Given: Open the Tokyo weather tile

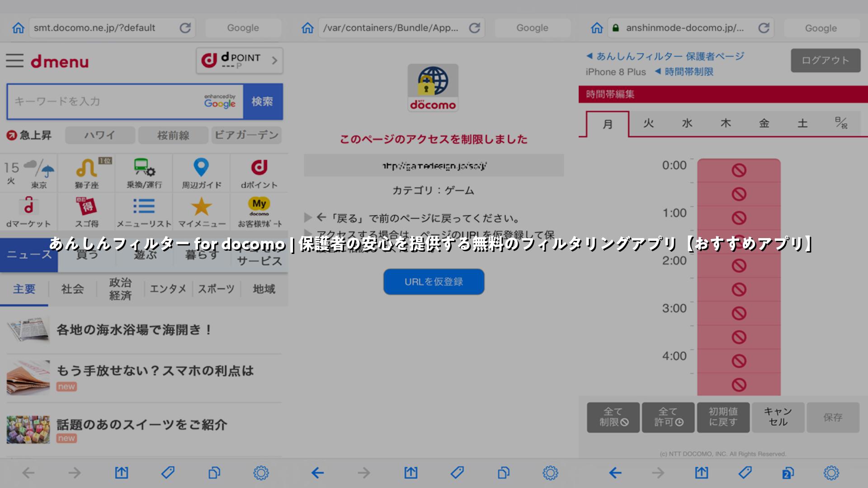Looking at the screenshot, I should (29, 174).
